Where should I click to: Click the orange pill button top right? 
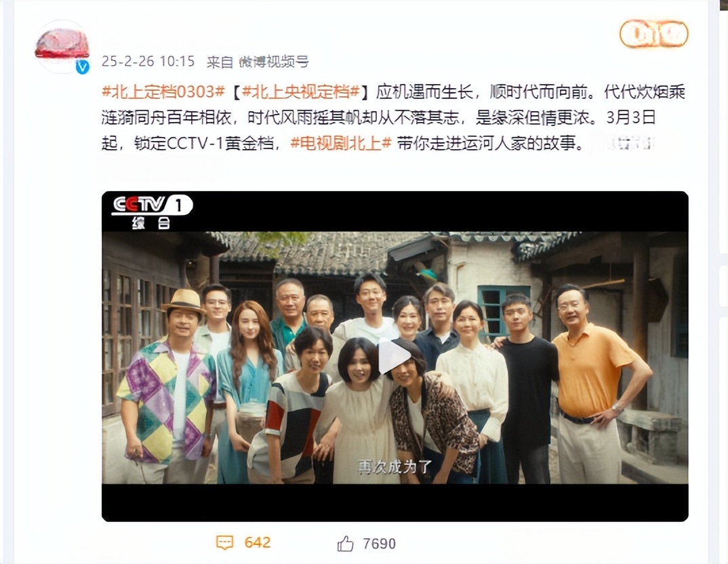pyautogui.click(x=653, y=33)
